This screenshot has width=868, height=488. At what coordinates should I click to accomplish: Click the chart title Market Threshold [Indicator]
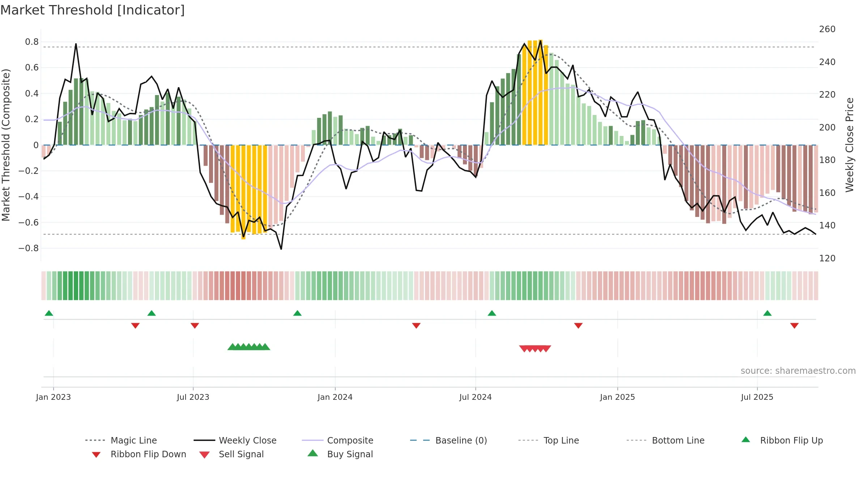pyautogui.click(x=93, y=10)
